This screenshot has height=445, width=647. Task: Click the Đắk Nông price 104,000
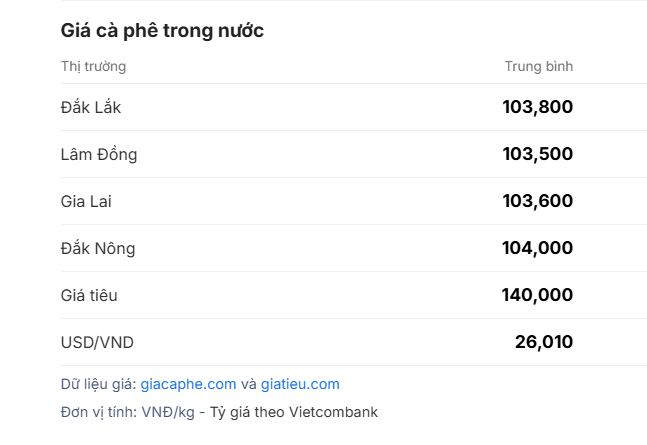[x=537, y=248]
